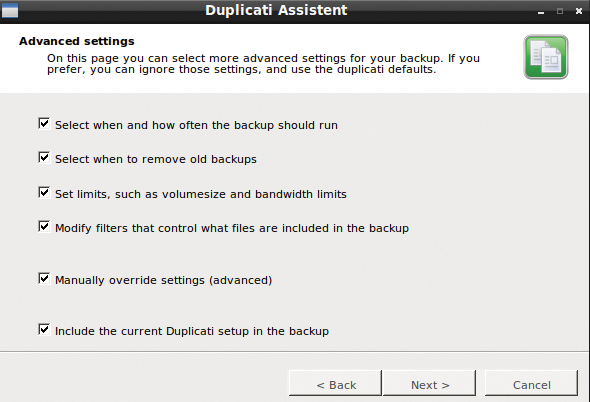Image resolution: width=590 pixels, height=402 pixels.
Task: Click the 'Select when to remove old backups' label
Action: point(156,159)
